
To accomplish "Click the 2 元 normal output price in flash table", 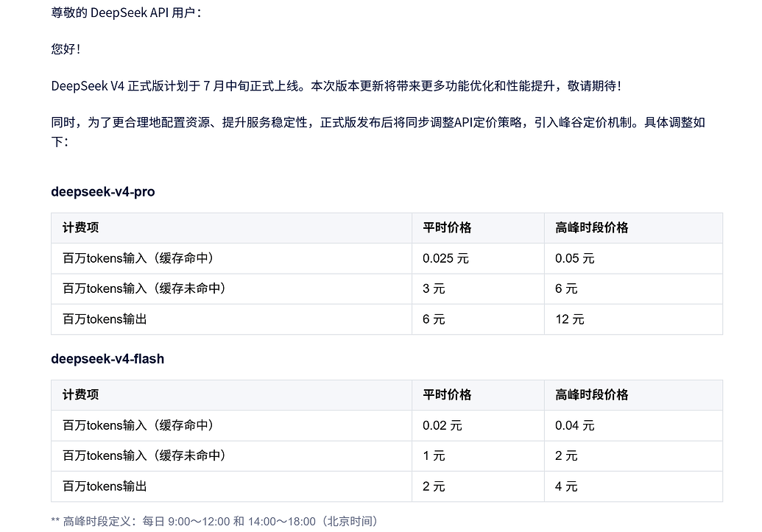I will click(434, 487).
